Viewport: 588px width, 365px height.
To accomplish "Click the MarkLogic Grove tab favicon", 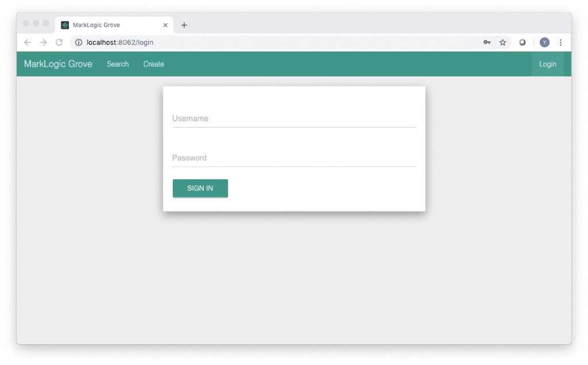I will coord(65,25).
